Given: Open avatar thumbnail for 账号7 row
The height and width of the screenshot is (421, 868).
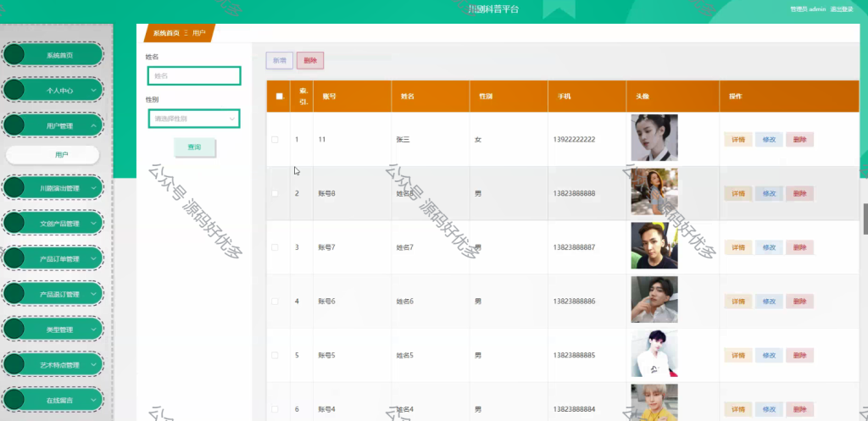Looking at the screenshot, I should [x=654, y=246].
